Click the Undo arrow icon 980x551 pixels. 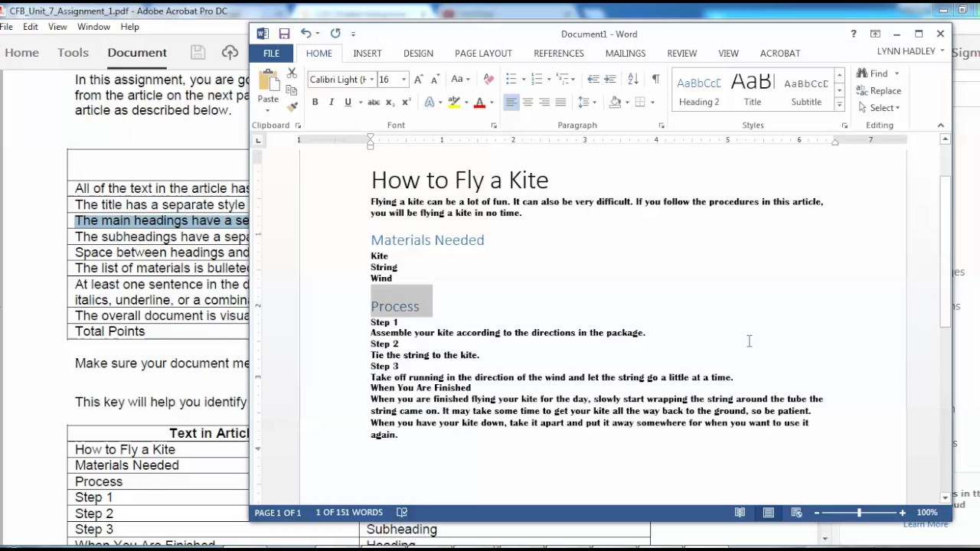tap(305, 34)
